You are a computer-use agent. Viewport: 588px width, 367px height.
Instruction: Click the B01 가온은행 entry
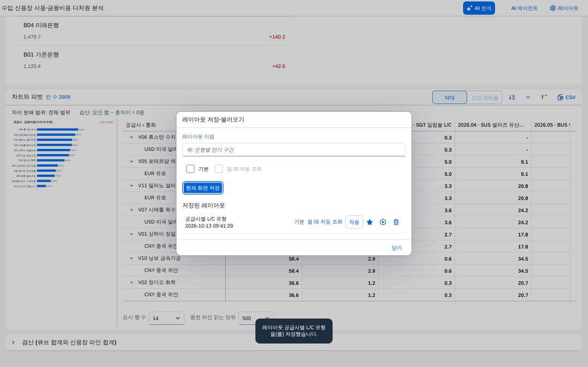(41, 54)
